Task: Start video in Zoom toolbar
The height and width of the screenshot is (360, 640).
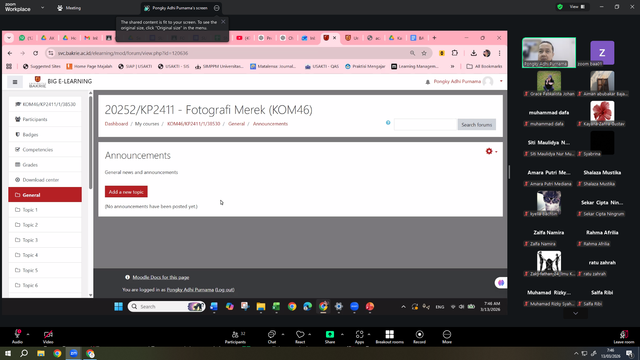Action: coord(48,336)
